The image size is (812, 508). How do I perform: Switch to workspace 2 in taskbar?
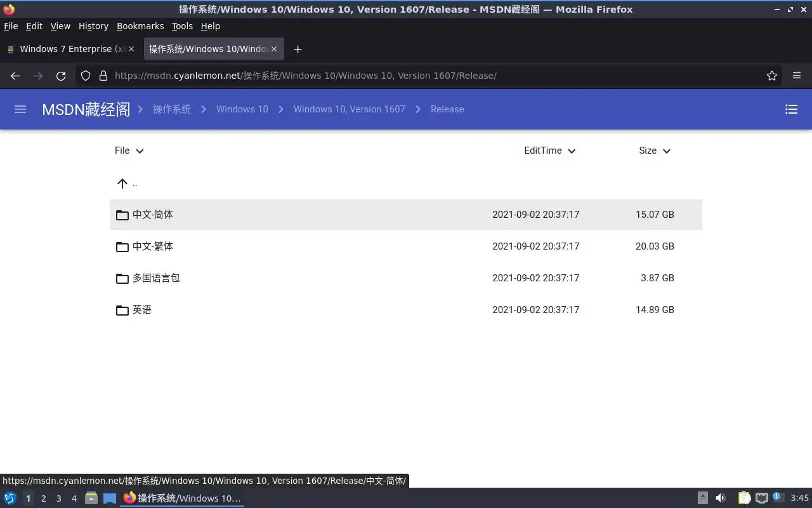click(43, 498)
